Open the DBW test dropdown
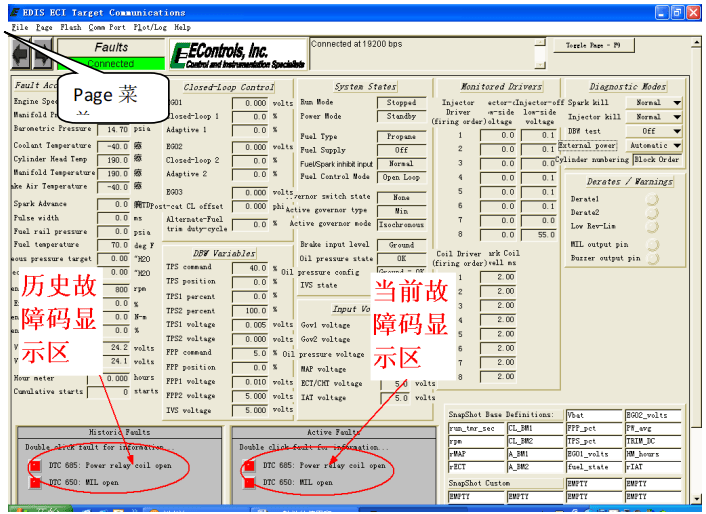This screenshot has height=514, width=706. pos(654,131)
